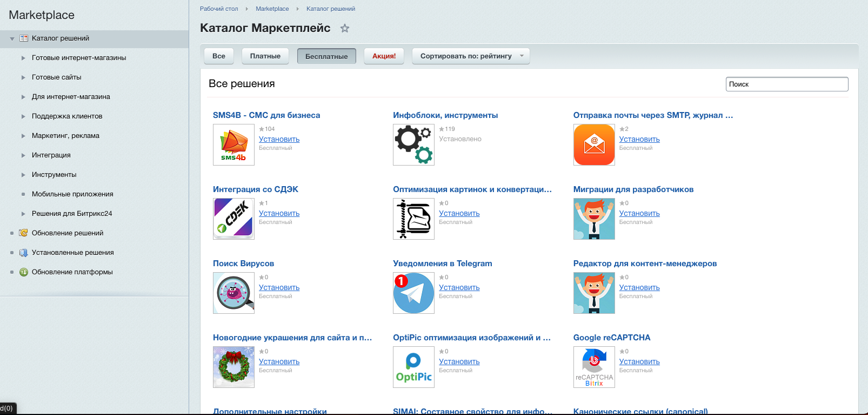
Task: Click the Christmas wreath decorations icon
Action: point(233,367)
